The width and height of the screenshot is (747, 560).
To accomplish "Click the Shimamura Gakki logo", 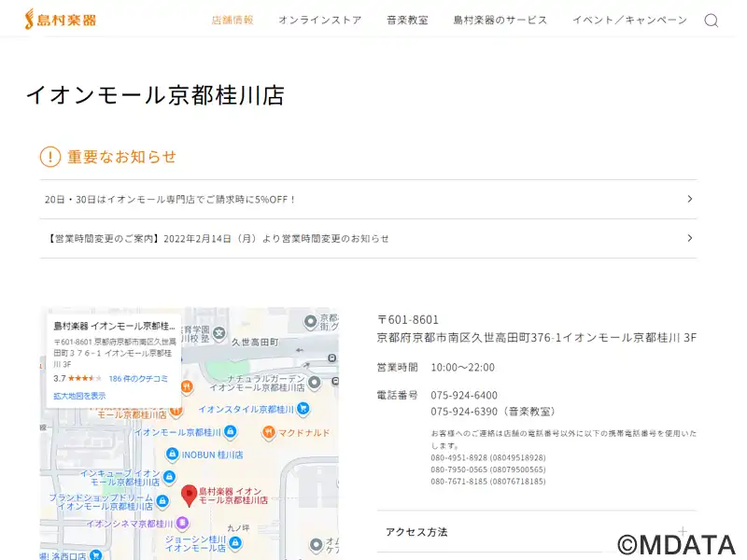I will [x=61, y=20].
